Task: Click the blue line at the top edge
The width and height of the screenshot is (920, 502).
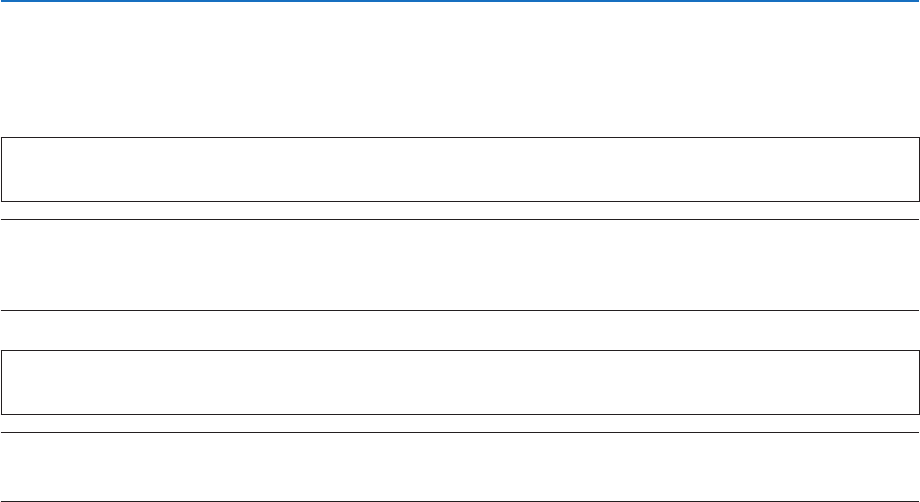Action: (460, 2)
